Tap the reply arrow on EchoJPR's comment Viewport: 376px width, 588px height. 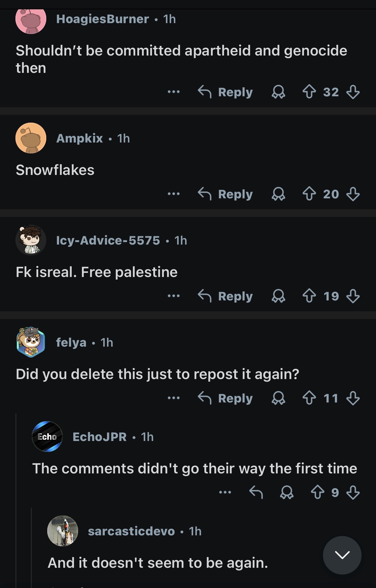[x=256, y=492]
